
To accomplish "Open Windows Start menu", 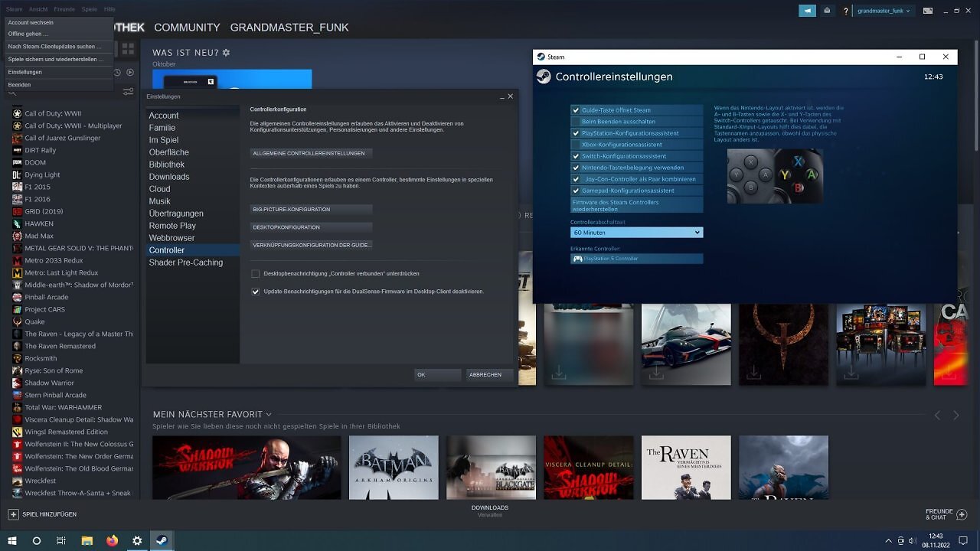I will coord(12,540).
